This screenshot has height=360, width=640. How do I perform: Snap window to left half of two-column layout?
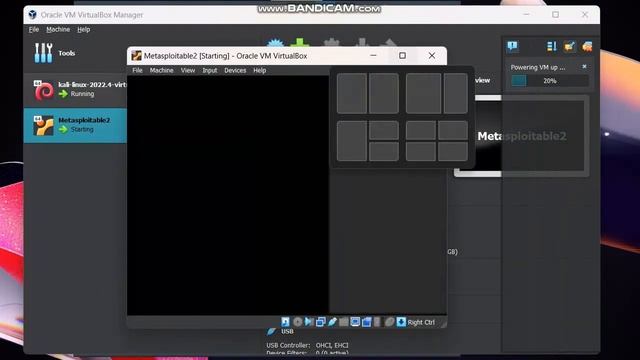tap(352, 93)
